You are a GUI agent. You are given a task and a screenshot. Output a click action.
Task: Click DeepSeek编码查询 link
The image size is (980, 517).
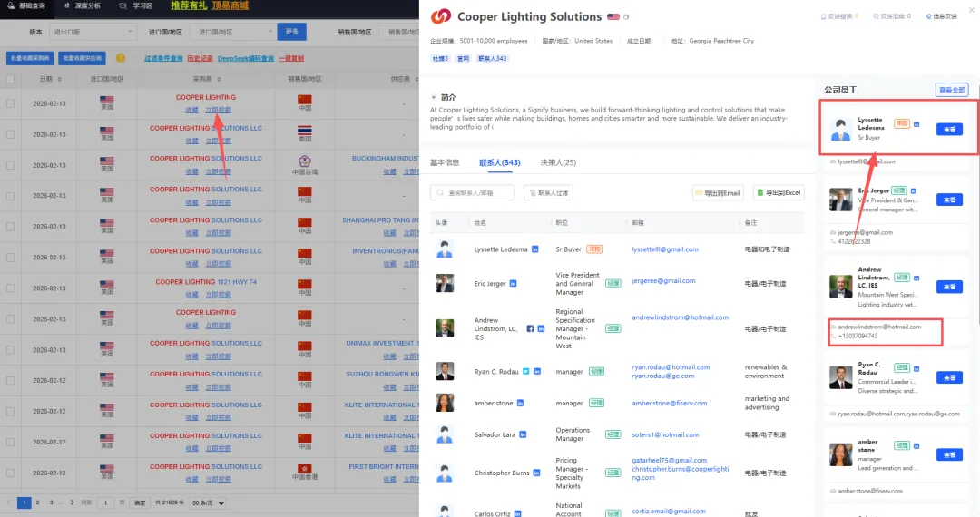[x=246, y=58]
